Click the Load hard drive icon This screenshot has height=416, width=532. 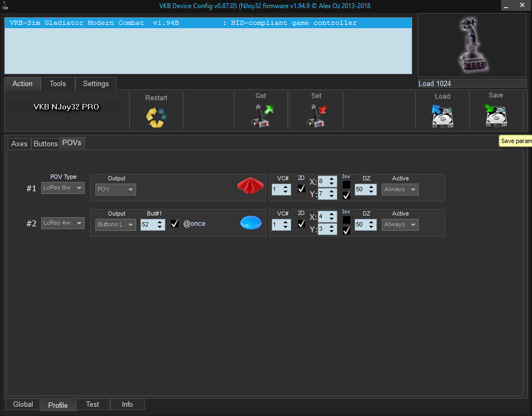tap(442, 116)
